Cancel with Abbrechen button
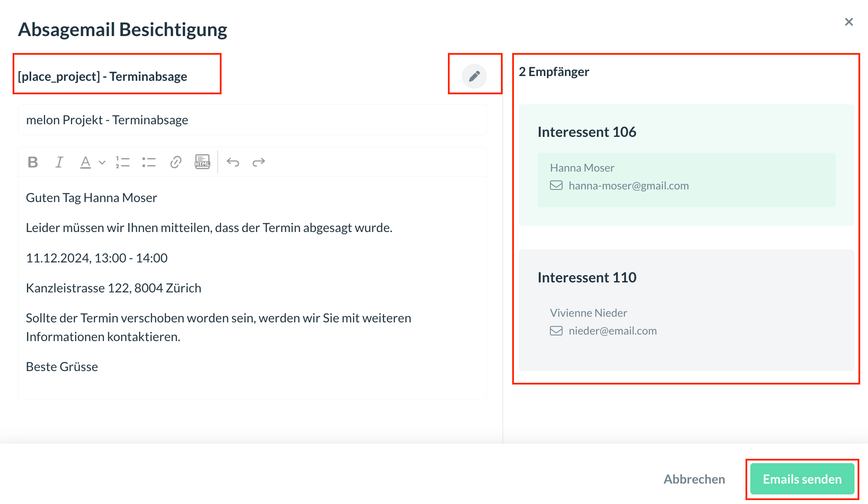 pos(694,479)
